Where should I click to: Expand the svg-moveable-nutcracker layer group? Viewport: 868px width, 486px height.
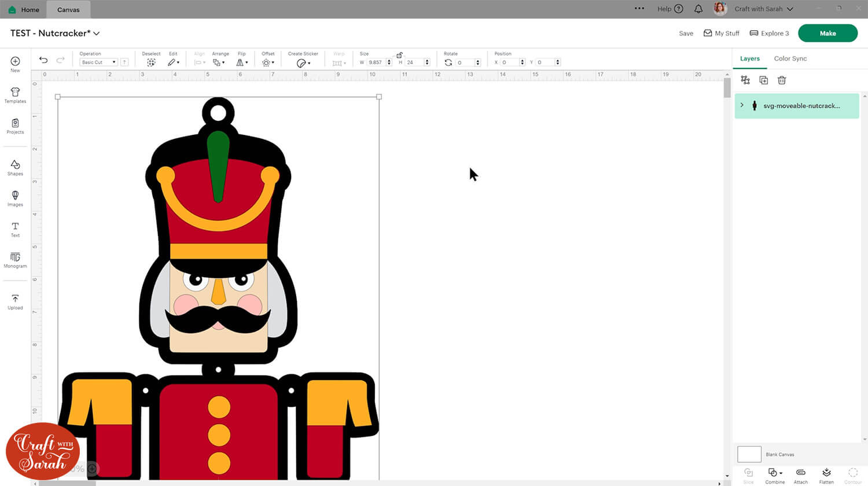[x=742, y=105]
